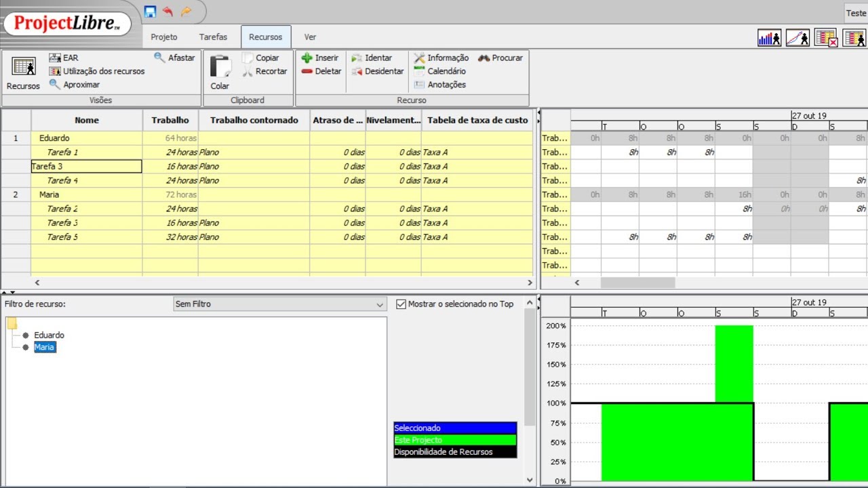The height and width of the screenshot is (488, 868).
Task: Click the 32 horas work cell
Action: [x=170, y=237]
